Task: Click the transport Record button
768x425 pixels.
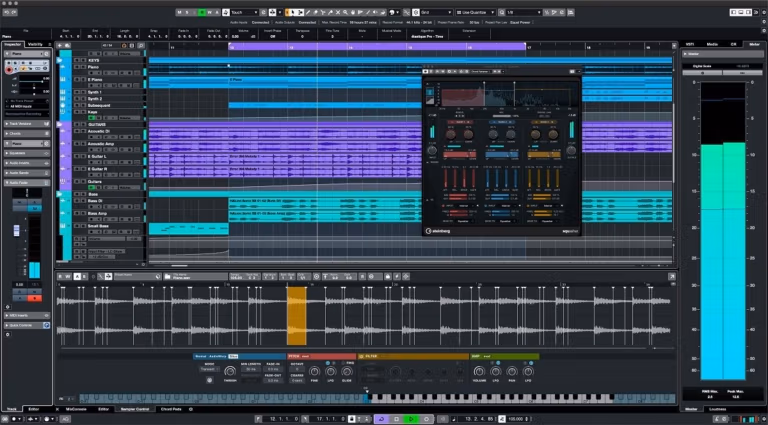Action: 426,419
